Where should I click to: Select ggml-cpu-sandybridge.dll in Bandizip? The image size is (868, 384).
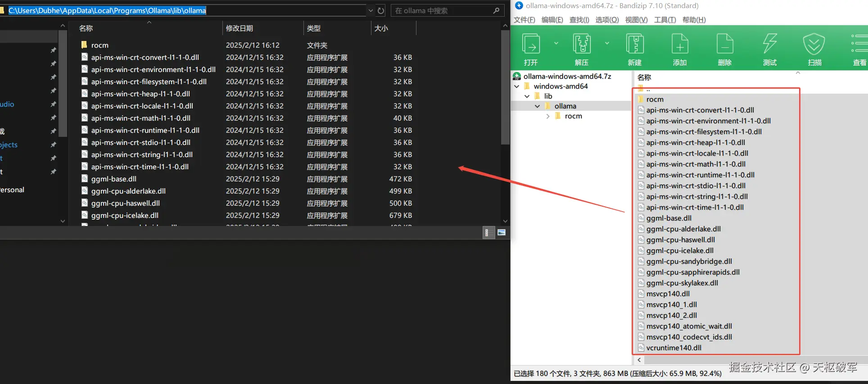[x=689, y=261]
